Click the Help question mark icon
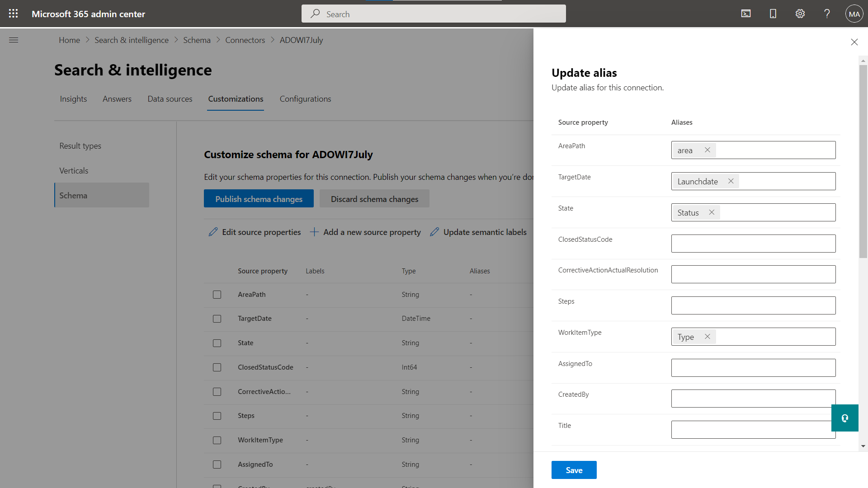The image size is (868, 488). [827, 13]
